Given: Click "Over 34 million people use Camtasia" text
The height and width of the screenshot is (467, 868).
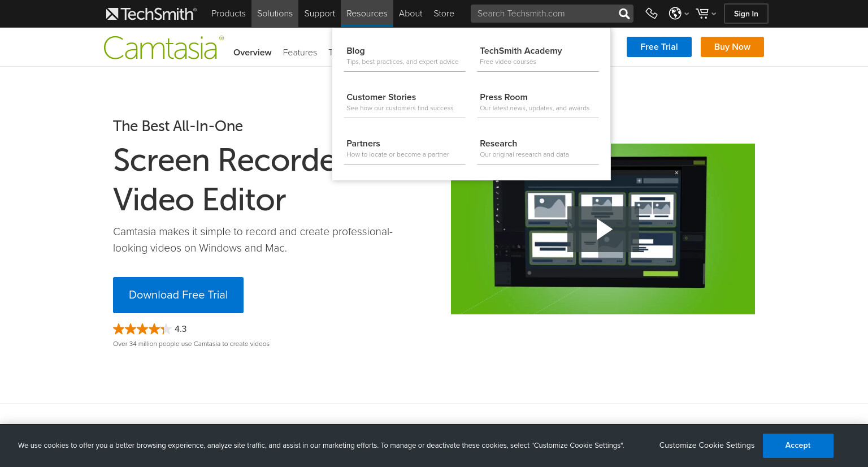Looking at the screenshot, I should (x=191, y=344).
